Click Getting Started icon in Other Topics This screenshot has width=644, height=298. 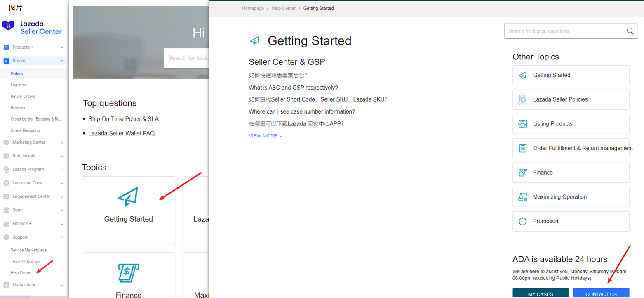coord(523,75)
